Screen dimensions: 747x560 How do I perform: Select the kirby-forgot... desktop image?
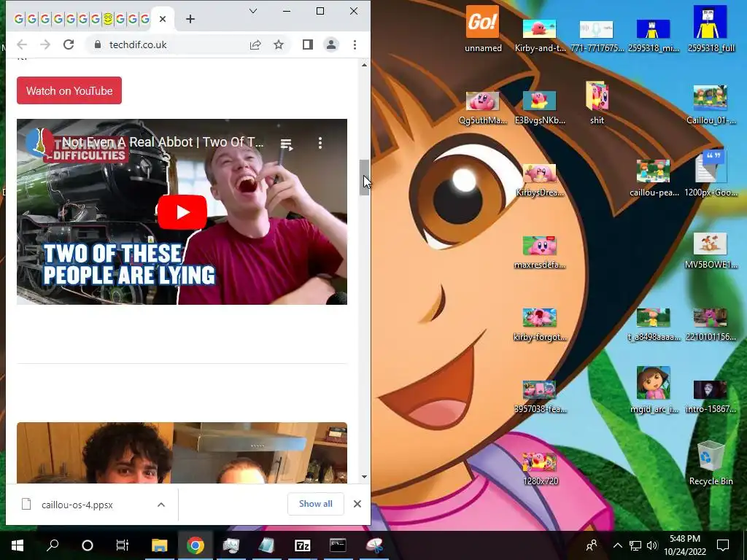(540, 324)
